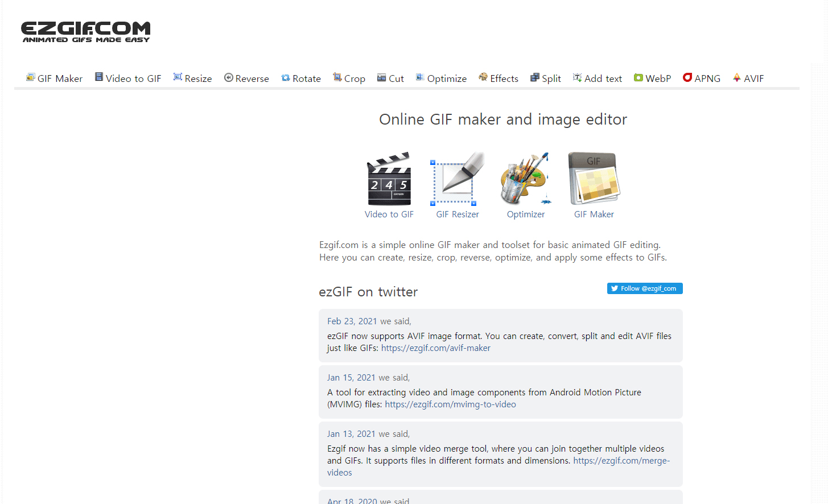Go to the Add text tool
828x504 pixels.
(598, 78)
